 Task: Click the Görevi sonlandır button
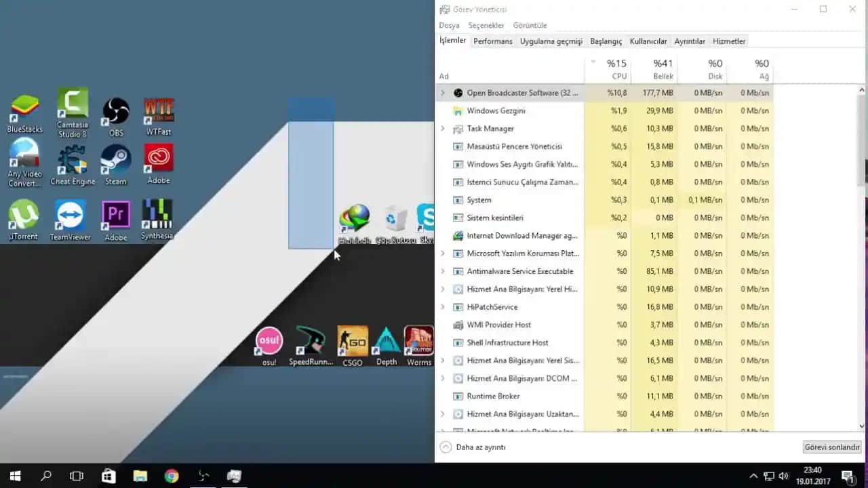832,447
